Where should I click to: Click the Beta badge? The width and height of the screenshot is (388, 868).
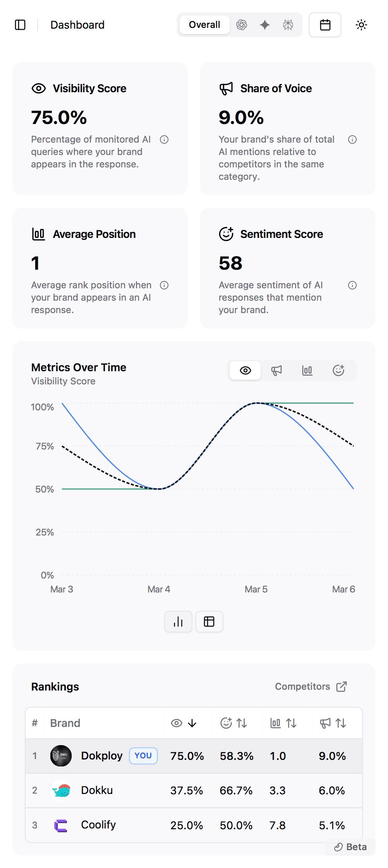coord(350,847)
